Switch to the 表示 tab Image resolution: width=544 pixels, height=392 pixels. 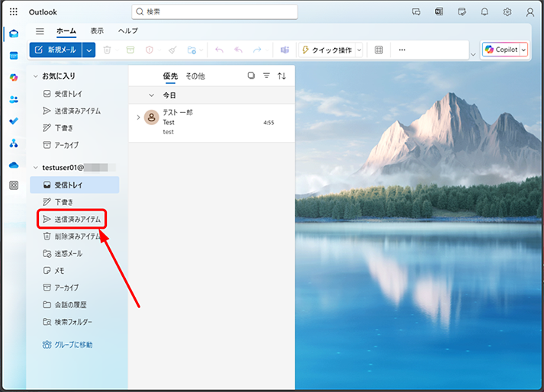[97, 31]
